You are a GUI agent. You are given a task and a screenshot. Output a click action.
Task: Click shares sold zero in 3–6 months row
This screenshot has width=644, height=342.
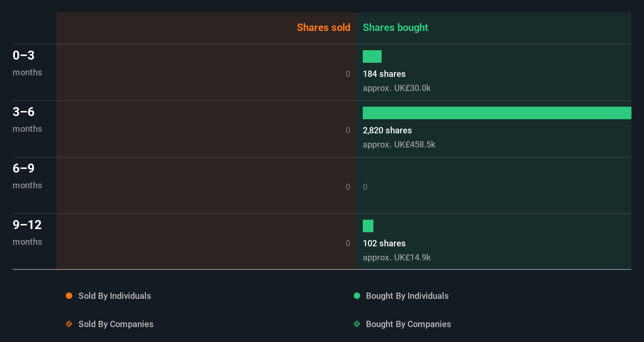pos(348,130)
